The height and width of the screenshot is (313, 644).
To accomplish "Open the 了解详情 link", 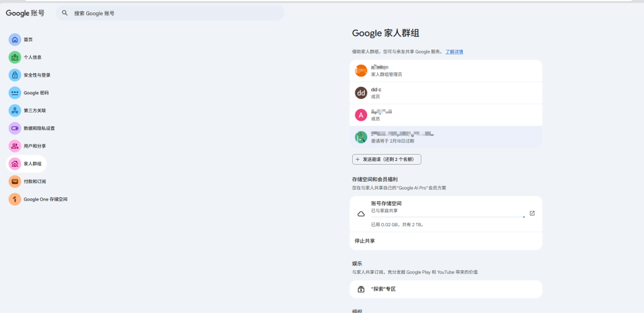I will 454,52.
